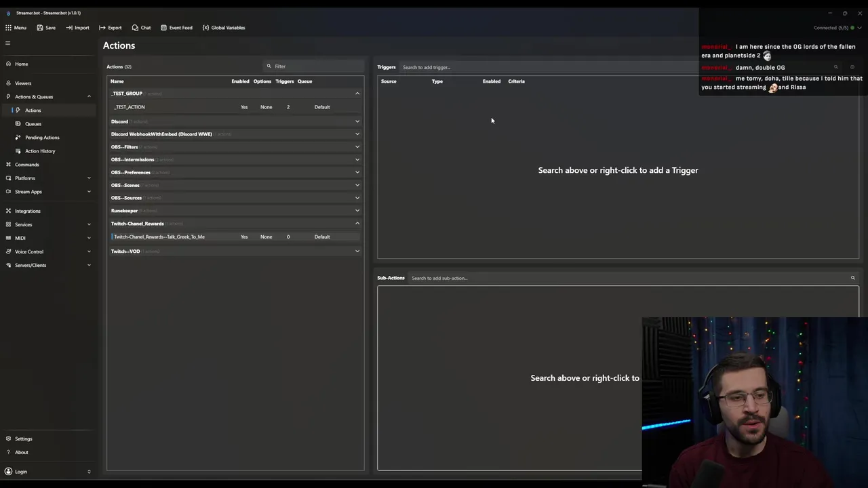The image size is (868, 488).
Task: Sort actions by Queue column header
Action: pos(304,81)
